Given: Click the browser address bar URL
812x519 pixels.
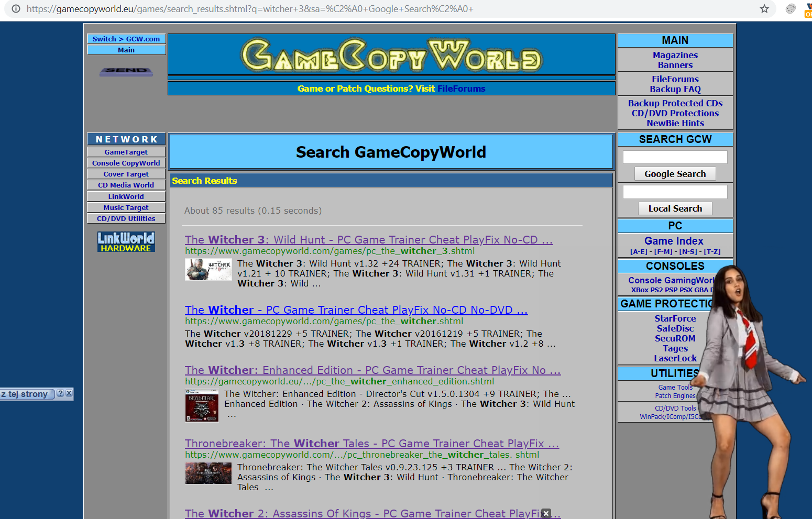Looking at the screenshot, I should coord(250,9).
